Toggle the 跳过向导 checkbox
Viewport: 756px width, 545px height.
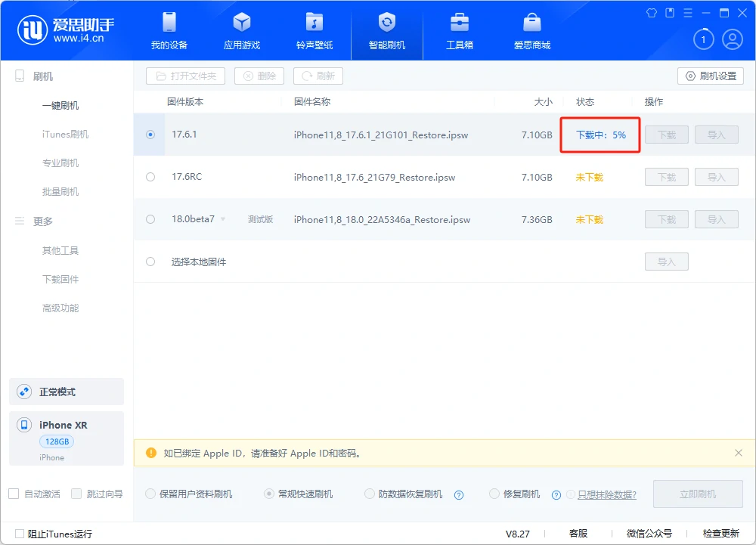76,494
